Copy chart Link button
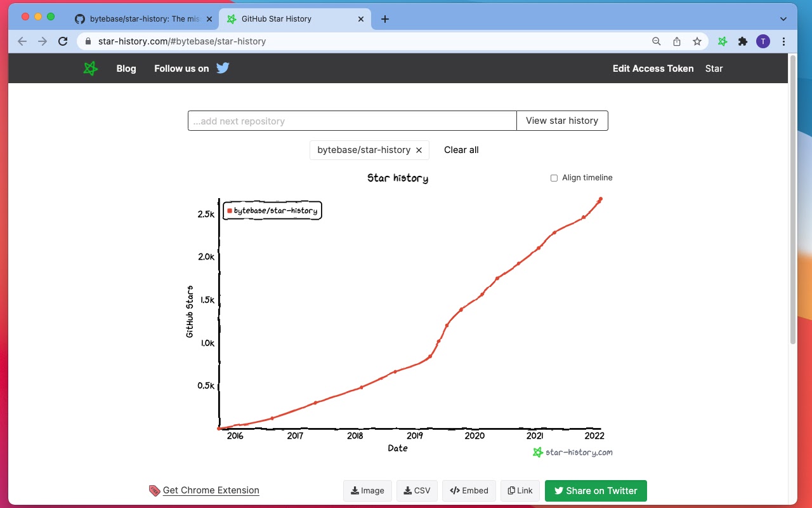Image resolution: width=812 pixels, height=508 pixels. [520, 491]
